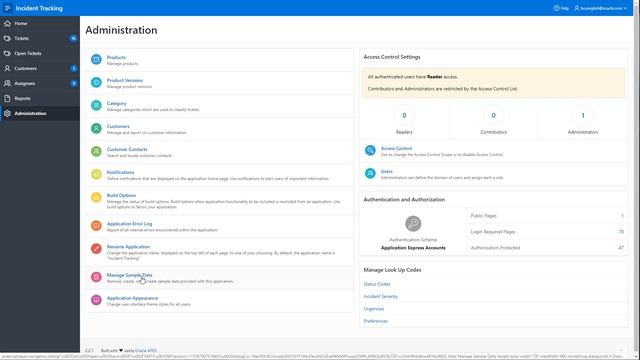
Task: Select Customers in the sidebar navigation
Action: [x=40, y=69]
